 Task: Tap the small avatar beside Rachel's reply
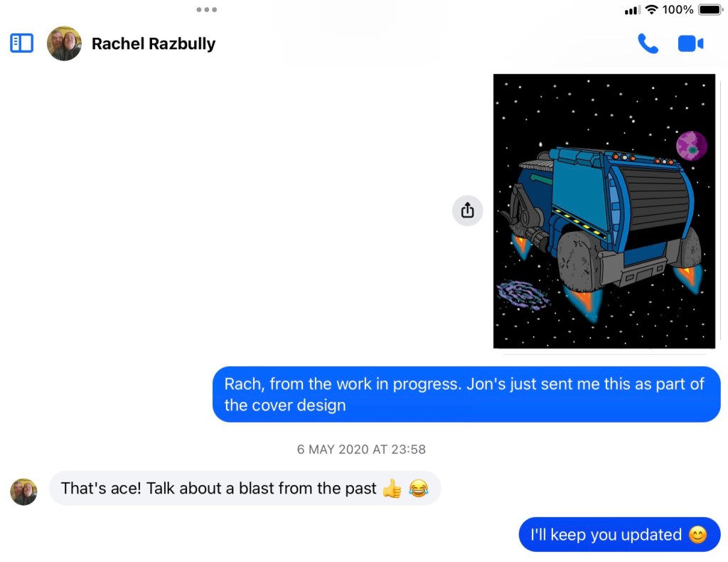click(x=23, y=492)
